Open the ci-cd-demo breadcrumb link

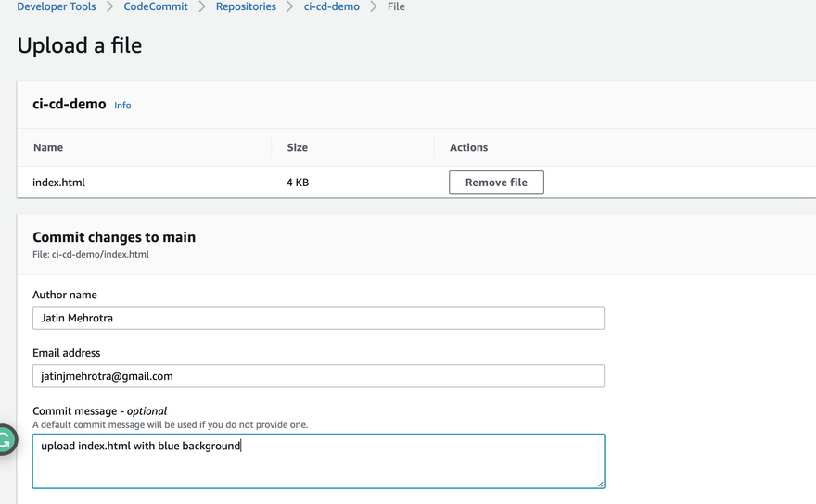(x=331, y=6)
